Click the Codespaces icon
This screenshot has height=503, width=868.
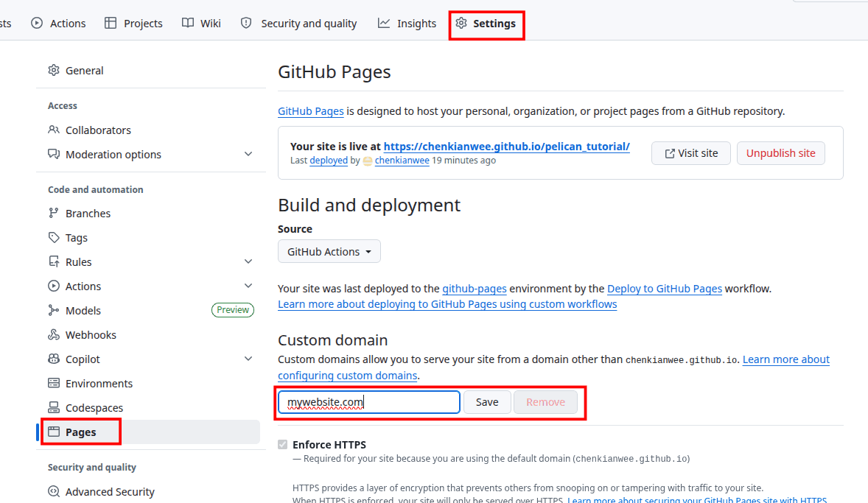pyautogui.click(x=54, y=408)
